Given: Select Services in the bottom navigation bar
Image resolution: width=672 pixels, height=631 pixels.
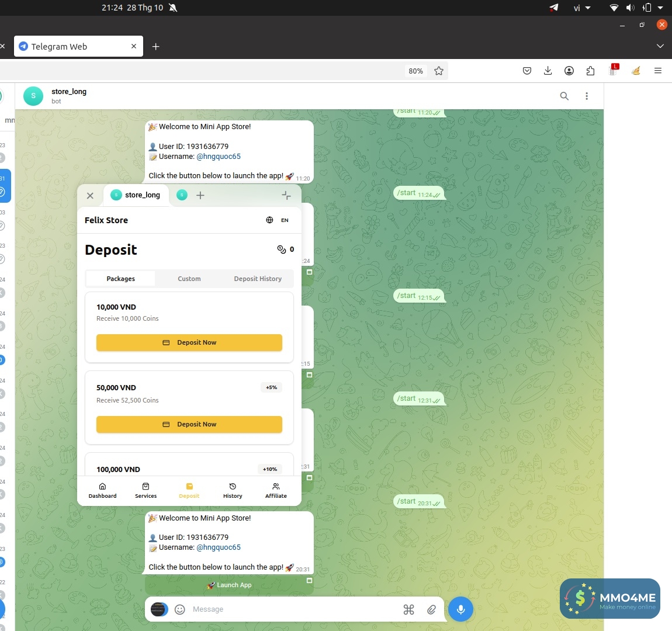Looking at the screenshot, I should click(x=146, y=490).
